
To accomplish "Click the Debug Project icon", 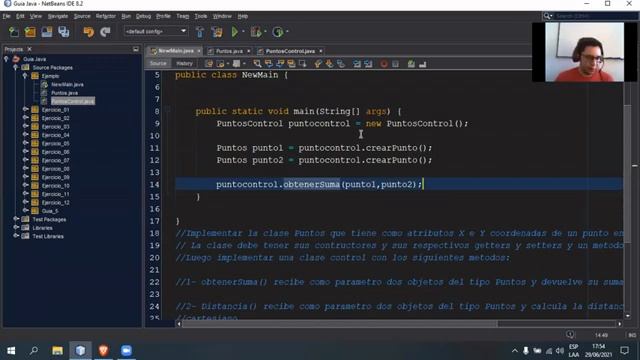I will tap(256, 32).
